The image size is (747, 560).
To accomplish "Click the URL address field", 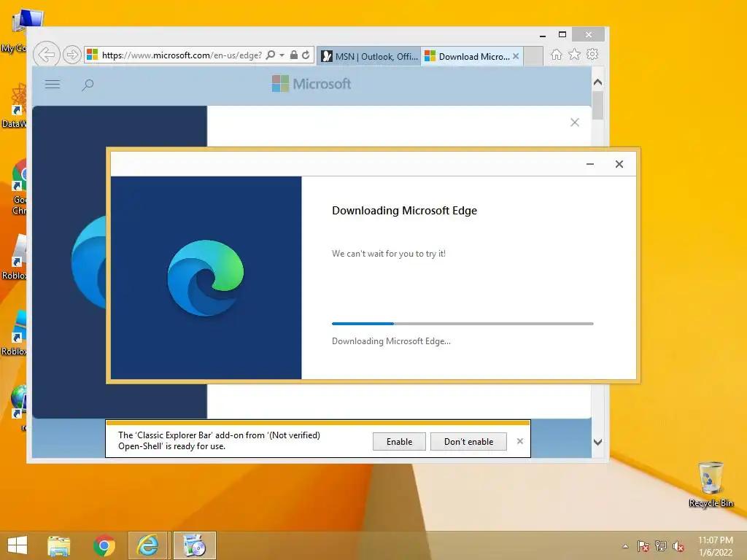I will pos(181,55).
